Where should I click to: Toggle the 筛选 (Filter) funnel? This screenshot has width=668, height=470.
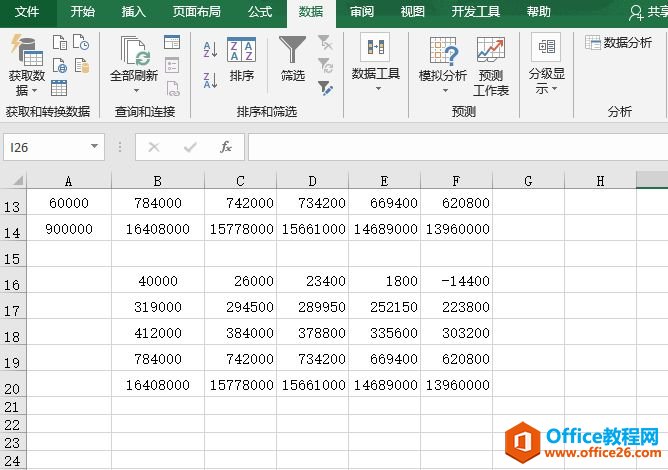[x=293, y=60]
